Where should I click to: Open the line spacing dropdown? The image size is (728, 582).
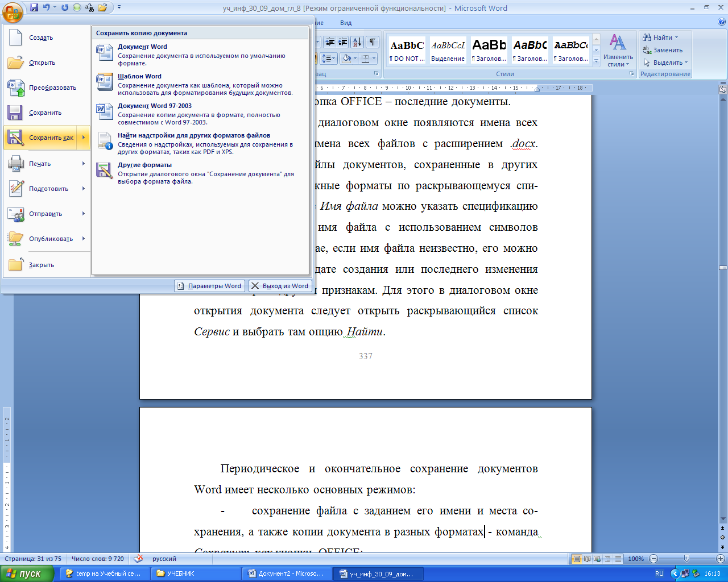[329, 58]
